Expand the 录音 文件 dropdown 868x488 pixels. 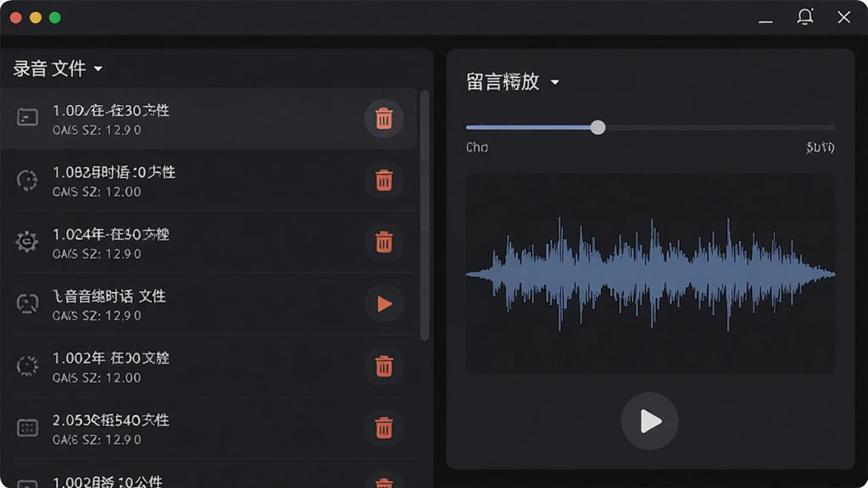[x=98, y=69]
